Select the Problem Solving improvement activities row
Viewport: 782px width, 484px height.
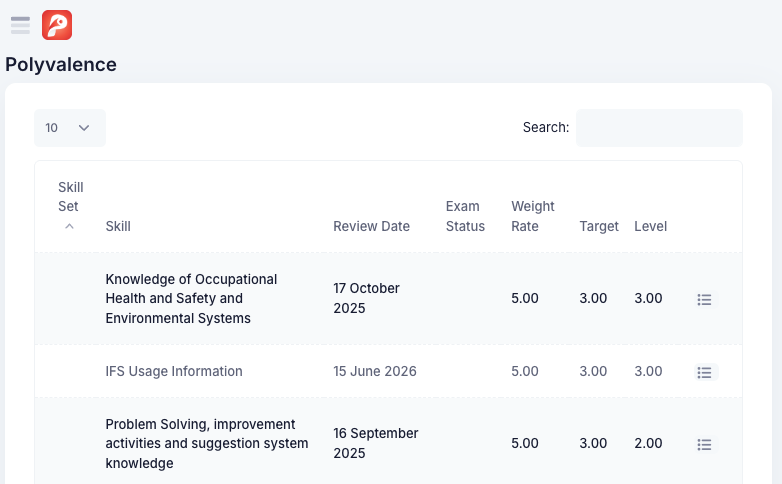coord(389,443)
